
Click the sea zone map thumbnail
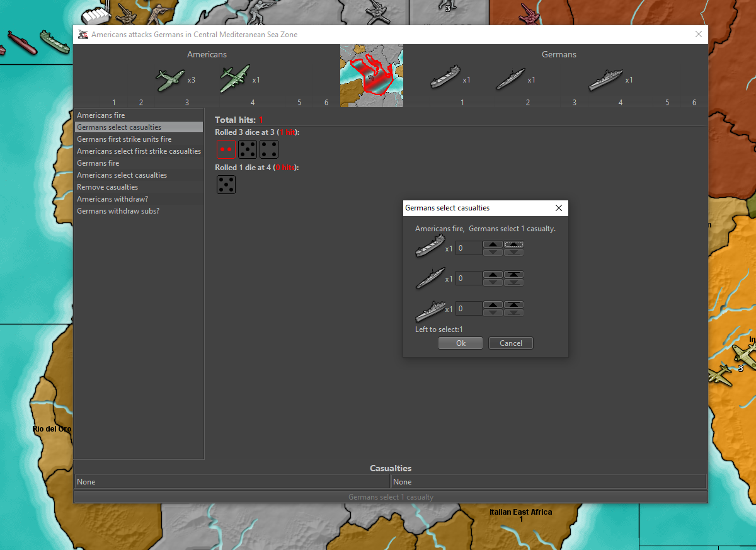tap(372, 76)
